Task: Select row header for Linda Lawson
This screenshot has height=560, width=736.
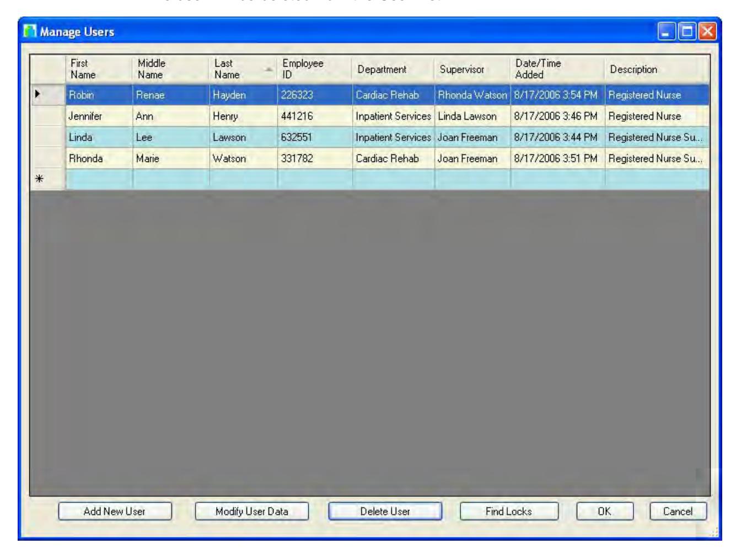Action: (48, 137)
